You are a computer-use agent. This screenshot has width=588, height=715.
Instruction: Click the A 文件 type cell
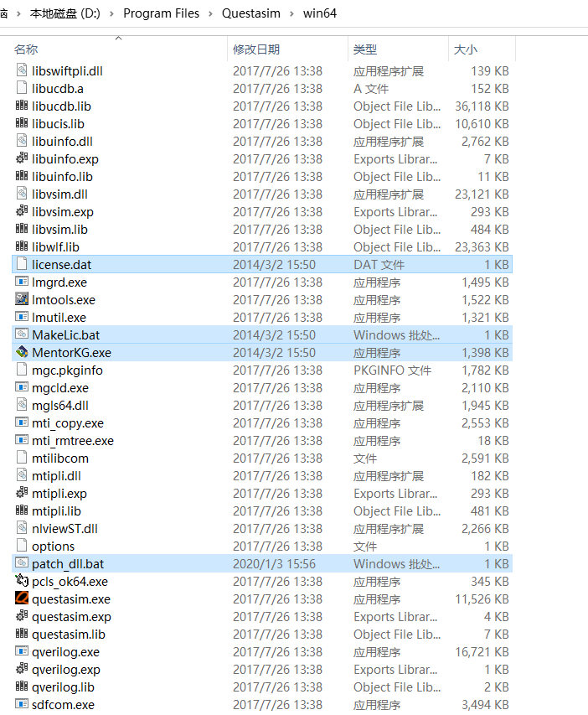pyautogui.click(x=371, y=89)
